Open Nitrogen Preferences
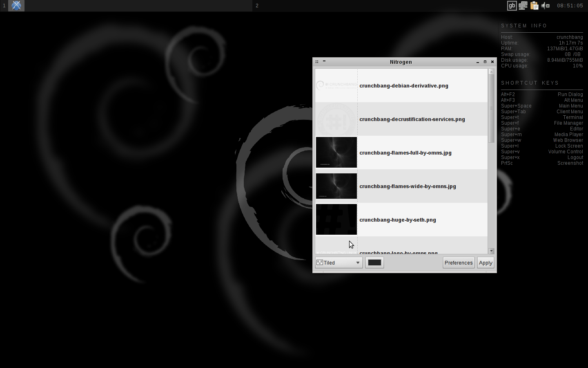Viewport: 588px width, 368px height. click(x=459, y=263)
